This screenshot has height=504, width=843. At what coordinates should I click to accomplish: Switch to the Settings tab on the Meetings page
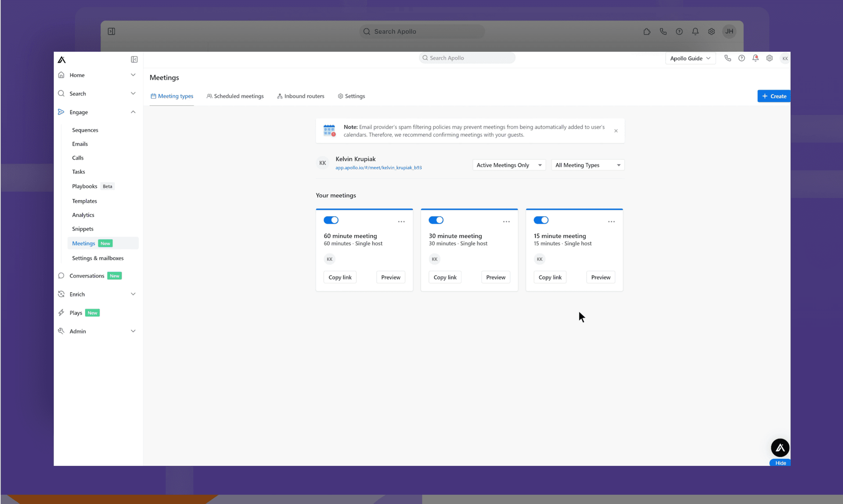point(351,96)
